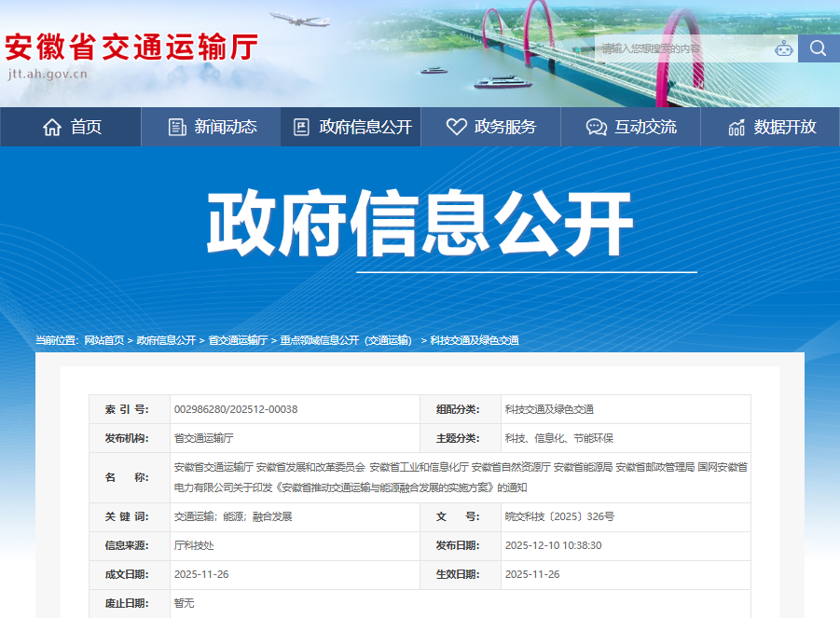Click the chat bubble icon beside 互动交流
The height and width of the screenshot is (618, 840).
[596, 127]
